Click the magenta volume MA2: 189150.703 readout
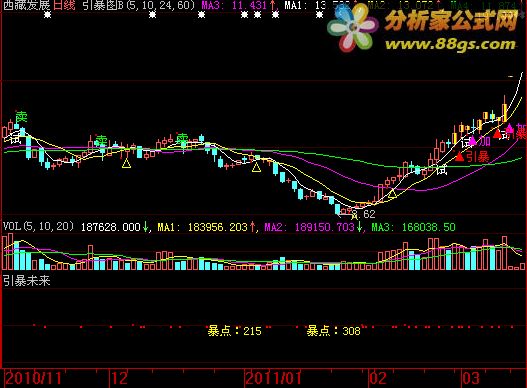527x388 pixels. [310, 227]
